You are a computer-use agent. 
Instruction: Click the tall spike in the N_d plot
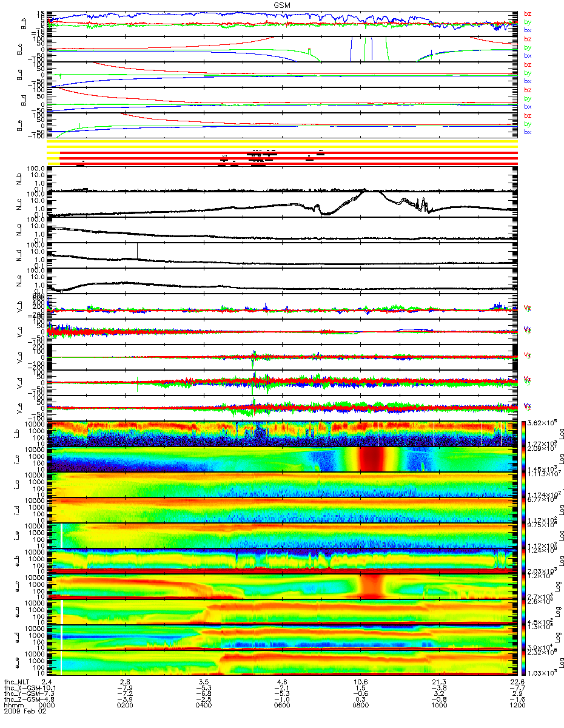tap(138, 250)
